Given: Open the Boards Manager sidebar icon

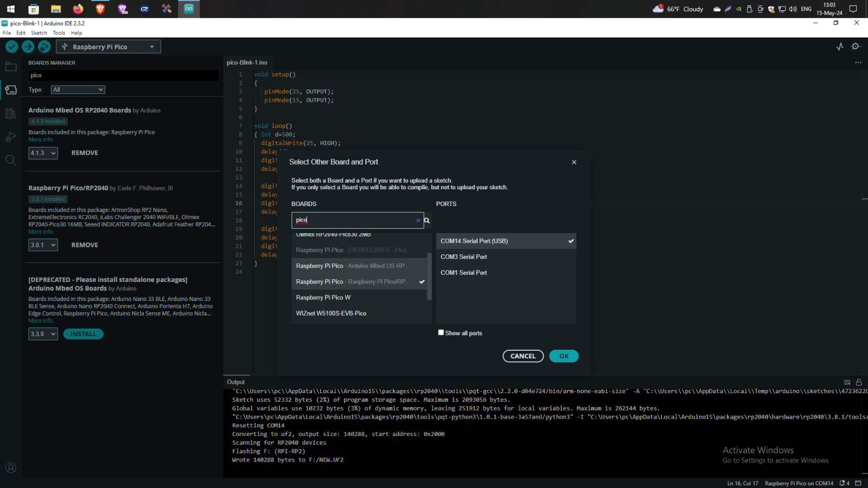Looking at the screenshot, I should point(11,90).
